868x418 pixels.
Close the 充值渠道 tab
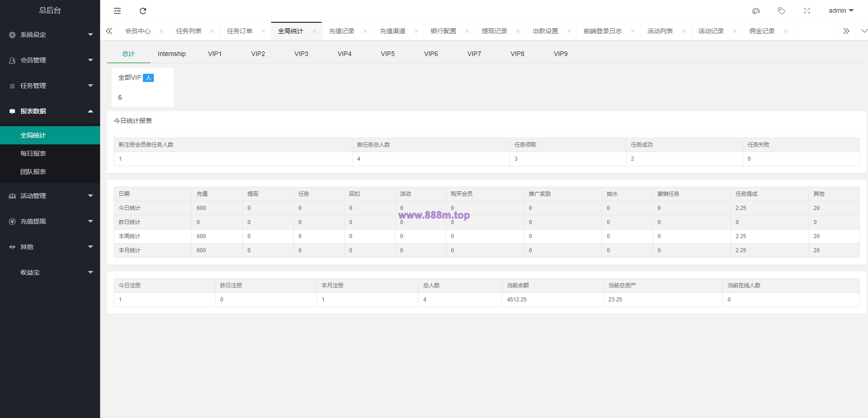pyautogui.click(x=416, y=31)
